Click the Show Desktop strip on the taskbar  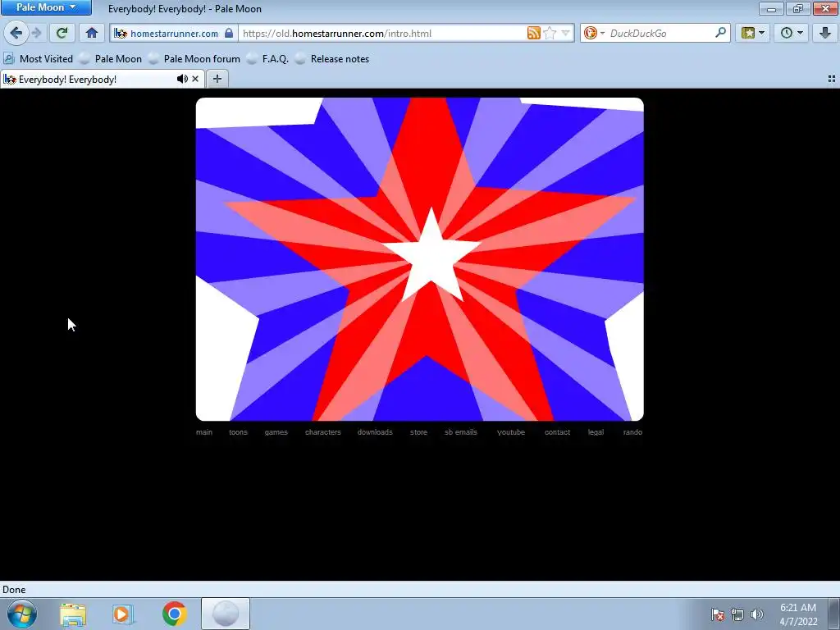833,614
